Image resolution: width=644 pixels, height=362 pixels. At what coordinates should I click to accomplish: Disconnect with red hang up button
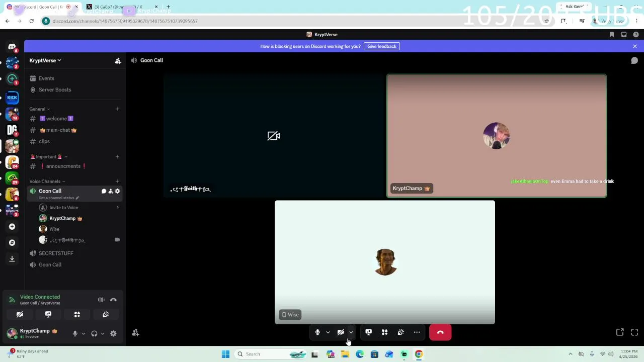pos(440,332)
